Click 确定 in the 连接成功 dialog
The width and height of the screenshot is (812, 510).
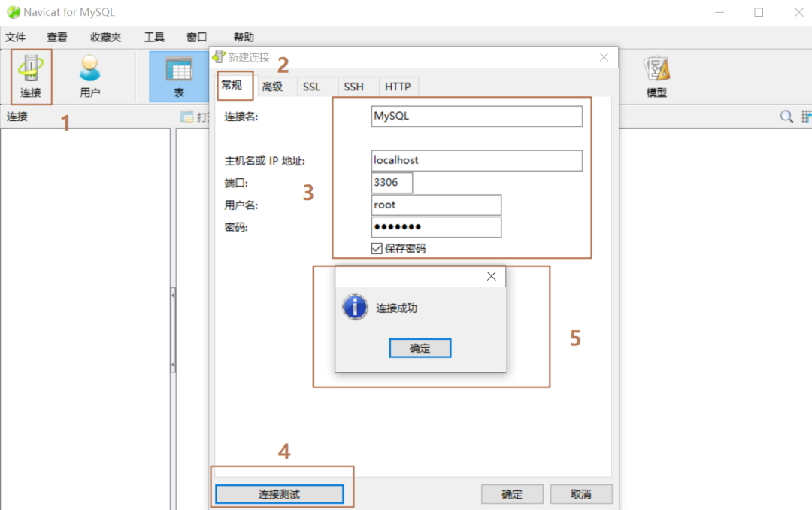click(420, 348)
